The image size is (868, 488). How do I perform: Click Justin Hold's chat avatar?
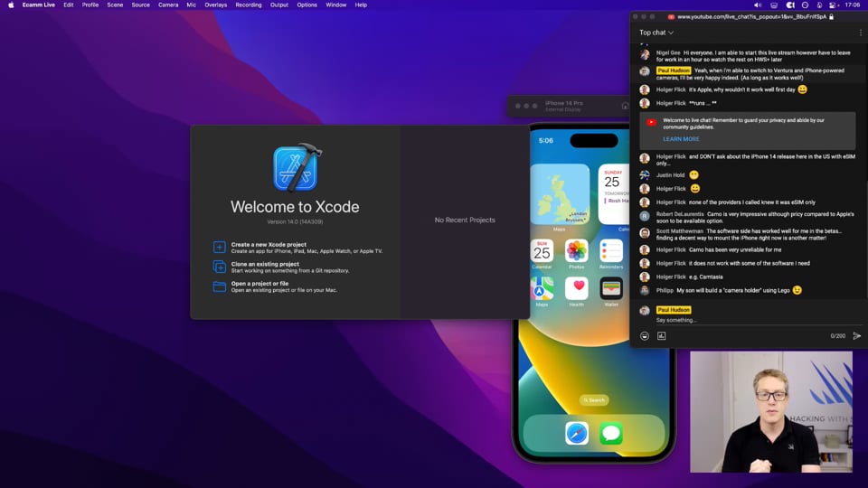tap(645, 174)
